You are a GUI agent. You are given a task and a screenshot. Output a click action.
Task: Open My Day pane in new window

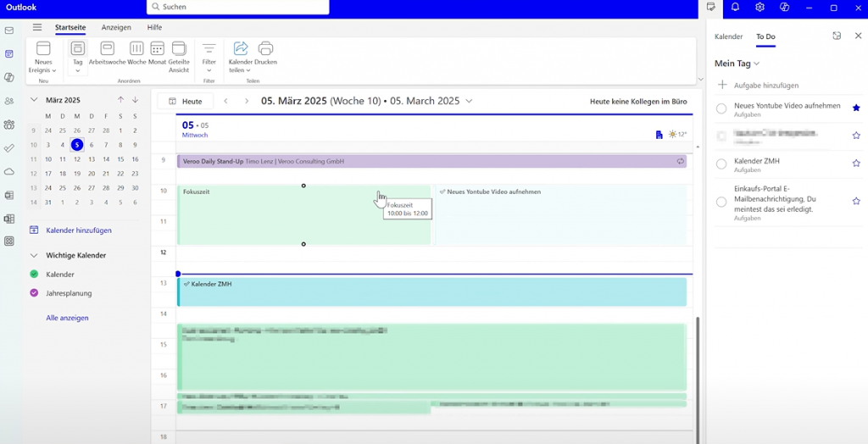click(837, 36)
